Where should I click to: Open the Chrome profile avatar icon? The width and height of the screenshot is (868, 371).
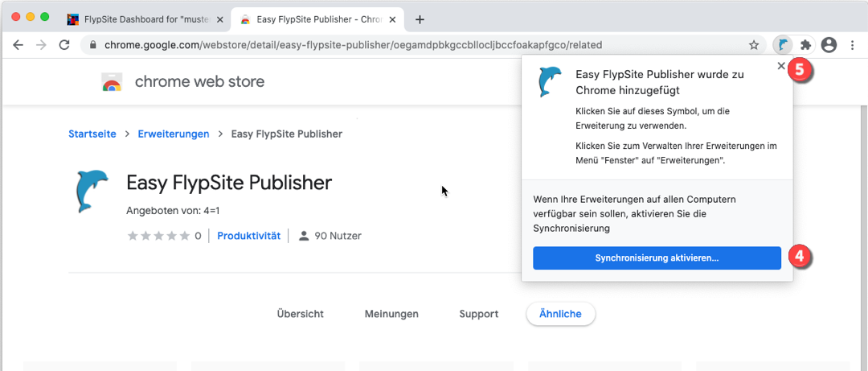click(x=829, y=45)
